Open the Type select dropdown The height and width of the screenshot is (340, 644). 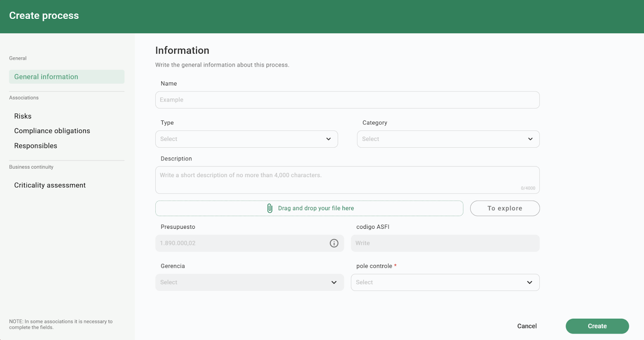coord(242,139)
